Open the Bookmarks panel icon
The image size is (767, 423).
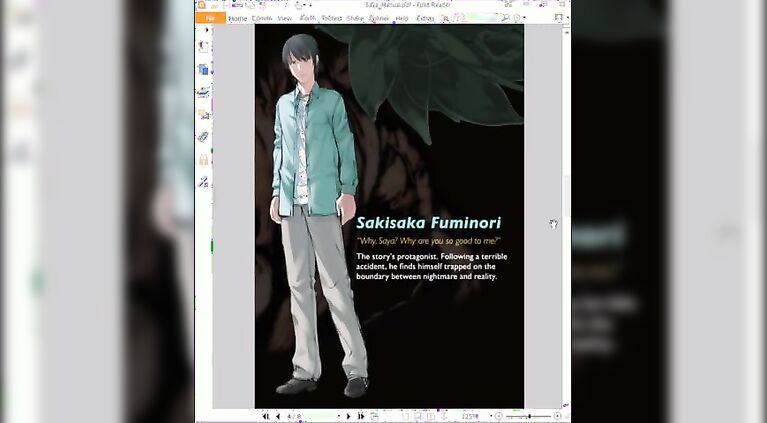[x=203, y=47]
